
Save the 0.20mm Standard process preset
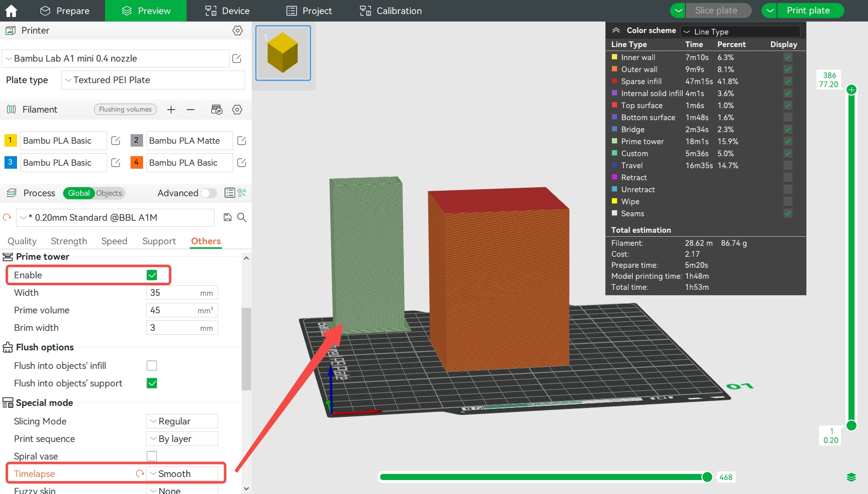(227, 217)
